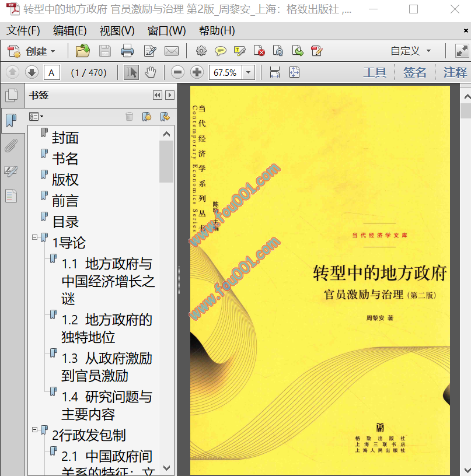The image size is (471, 476).
Task: Click the Rotate page icon
Action: 278,51
